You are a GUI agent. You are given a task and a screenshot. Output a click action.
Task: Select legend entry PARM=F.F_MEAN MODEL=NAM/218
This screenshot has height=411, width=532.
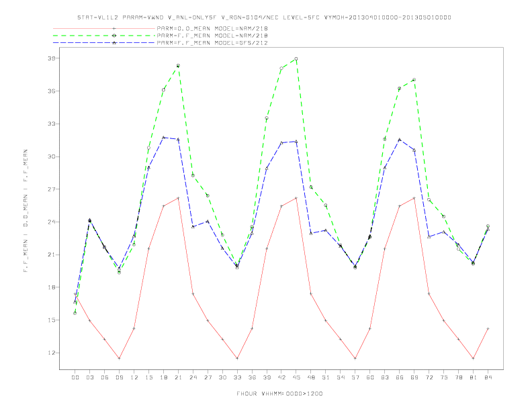point(212,36)
